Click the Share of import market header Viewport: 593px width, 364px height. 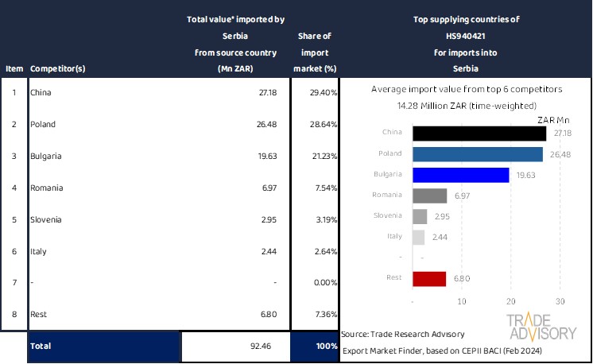pos(315,52)
